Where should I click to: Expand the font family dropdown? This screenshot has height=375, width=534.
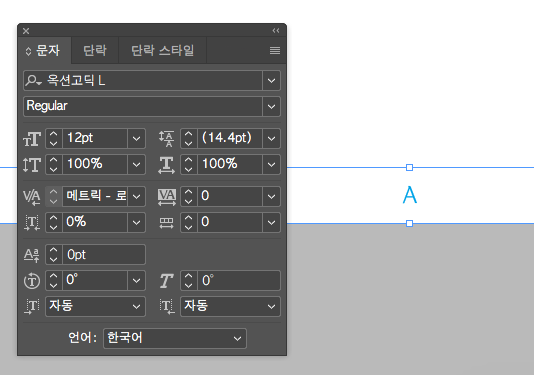pos(271,81)
